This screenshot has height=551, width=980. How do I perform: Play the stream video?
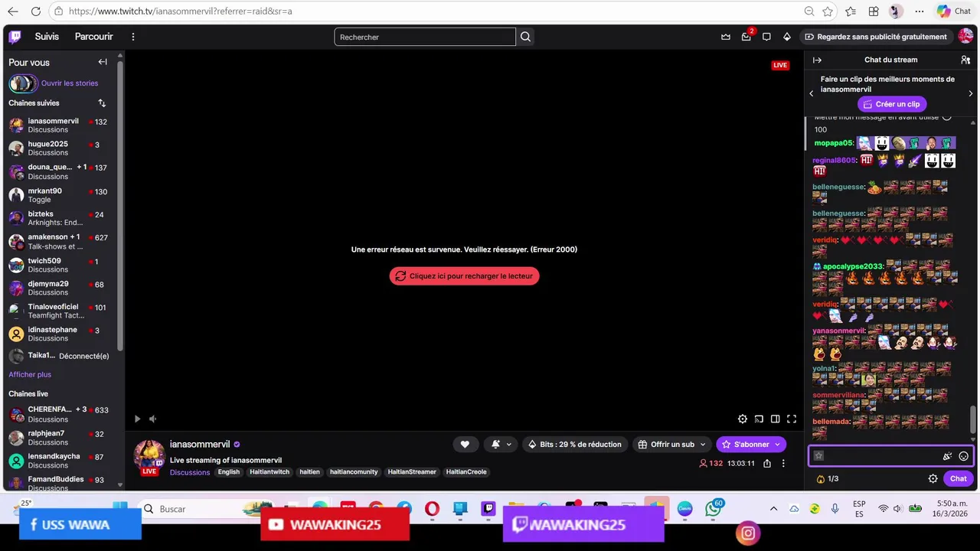(137, 419)
